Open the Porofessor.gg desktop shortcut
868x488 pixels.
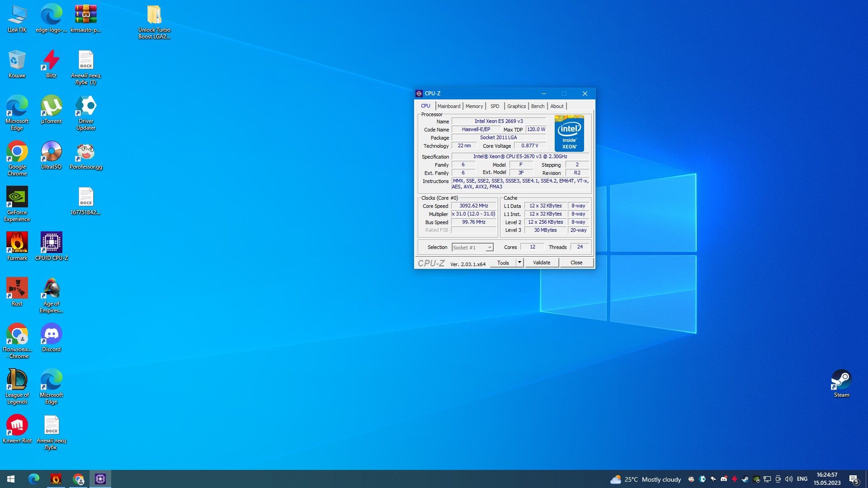click(85, 155)
